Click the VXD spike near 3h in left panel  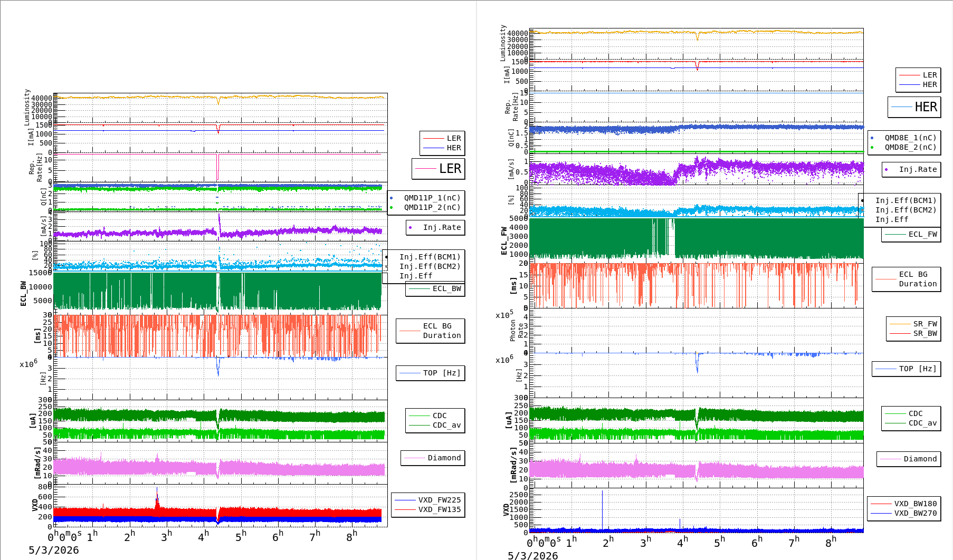pyautogui.click(x=157, y=497)
